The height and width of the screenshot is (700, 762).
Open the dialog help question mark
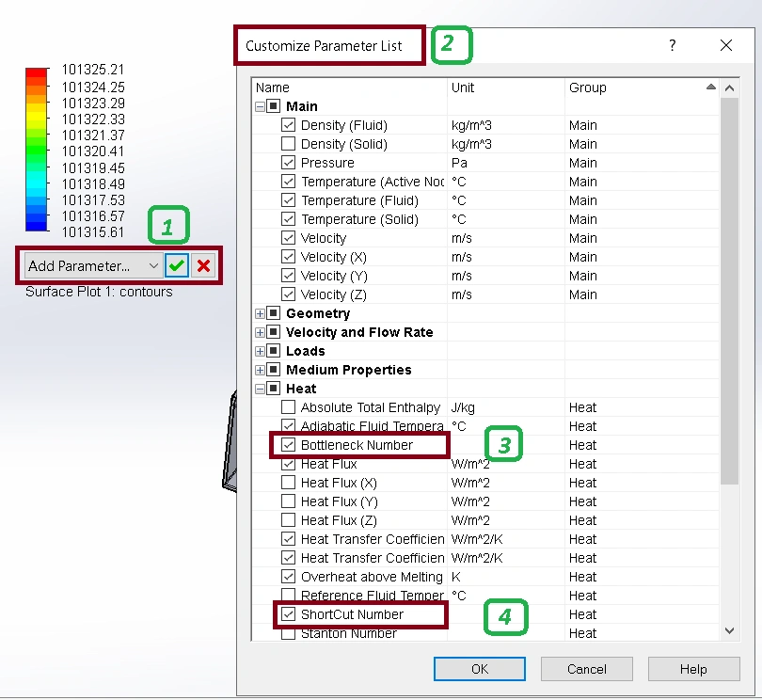tap(672, 45)
